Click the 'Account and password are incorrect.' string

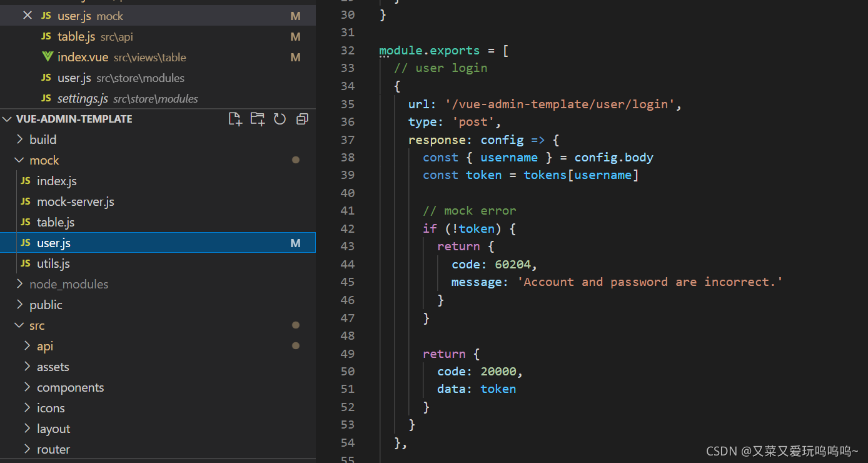650,282
